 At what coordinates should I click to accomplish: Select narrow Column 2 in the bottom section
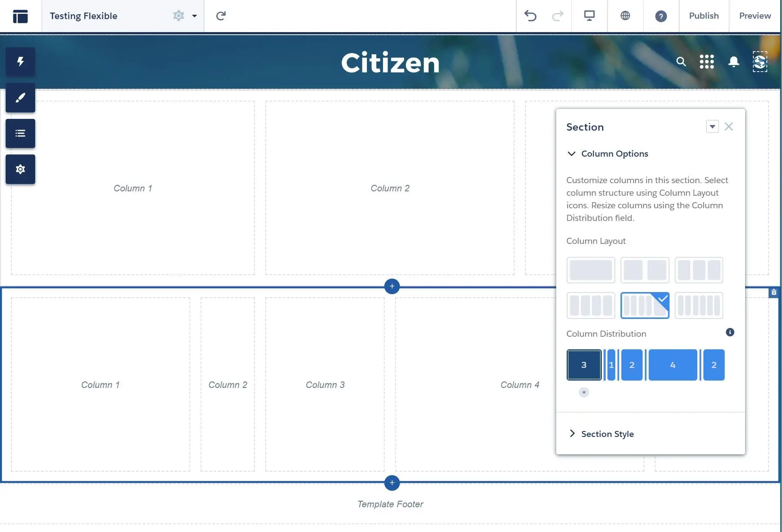pyautogui.click(x=228, y=384)
